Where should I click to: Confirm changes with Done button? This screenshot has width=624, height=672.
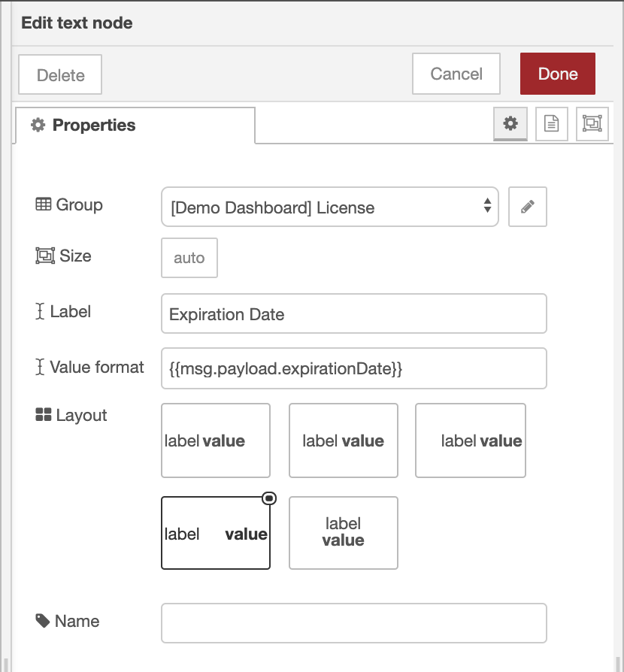(x=558, y=74)
